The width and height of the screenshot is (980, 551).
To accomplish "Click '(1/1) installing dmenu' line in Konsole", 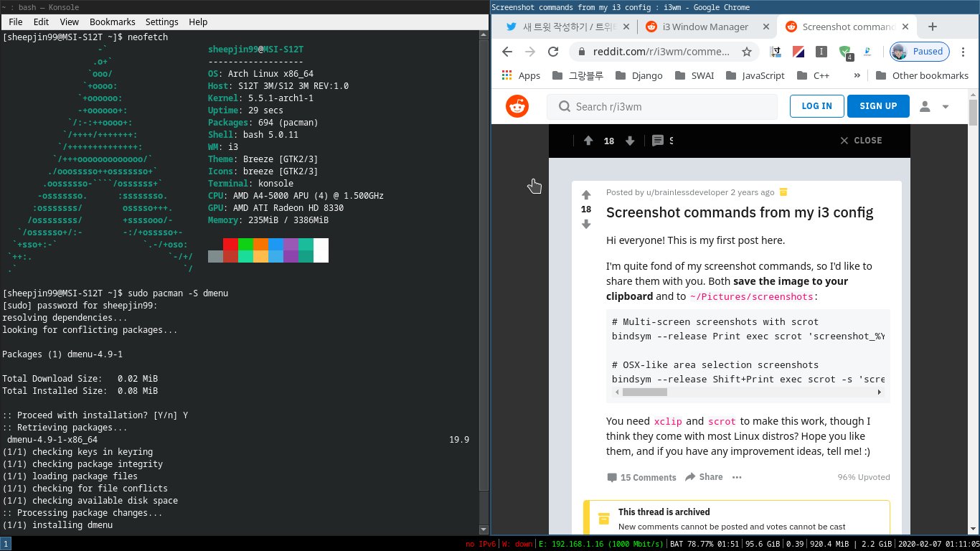I will [57, 525].
